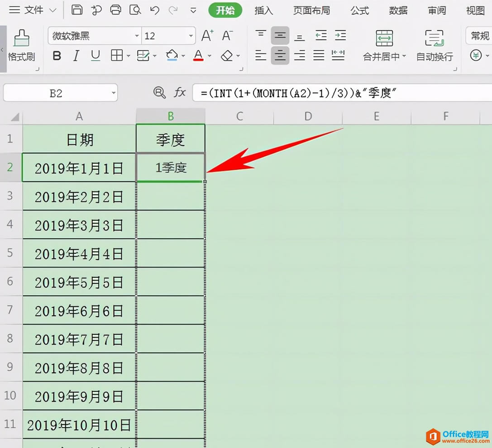The width and height of the screenshot is (492, 448).
Task: Click the draw border table icon
Action: coord(143,56)
